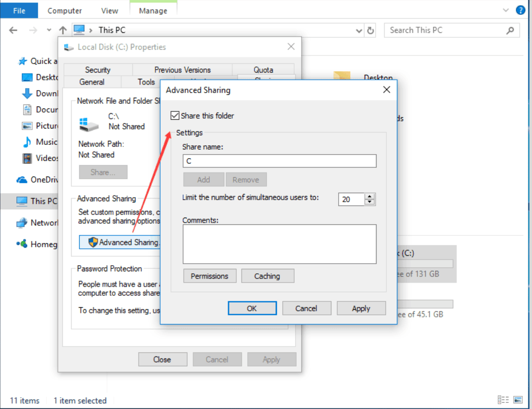
Task: Open Downloads in the navigation pane
Action: [40, 93]
